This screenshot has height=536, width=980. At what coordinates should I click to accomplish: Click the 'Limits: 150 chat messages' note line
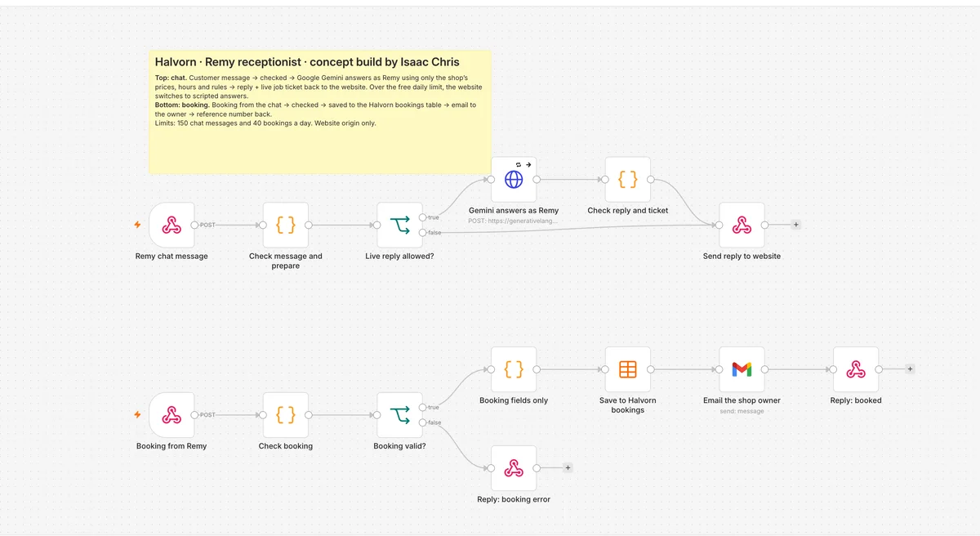click(265, 123)
